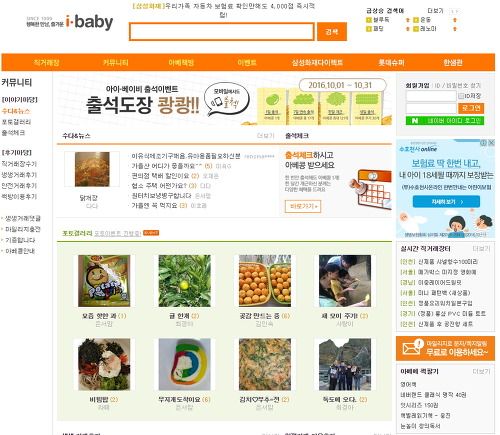Click the orange EVENT badge near 포토갤러리

[151, 233]
